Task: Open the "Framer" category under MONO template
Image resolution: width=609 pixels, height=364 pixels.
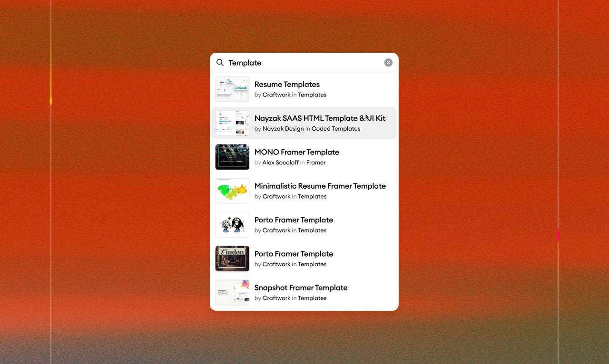Action: pyautogui.click(x=316, y=163)
